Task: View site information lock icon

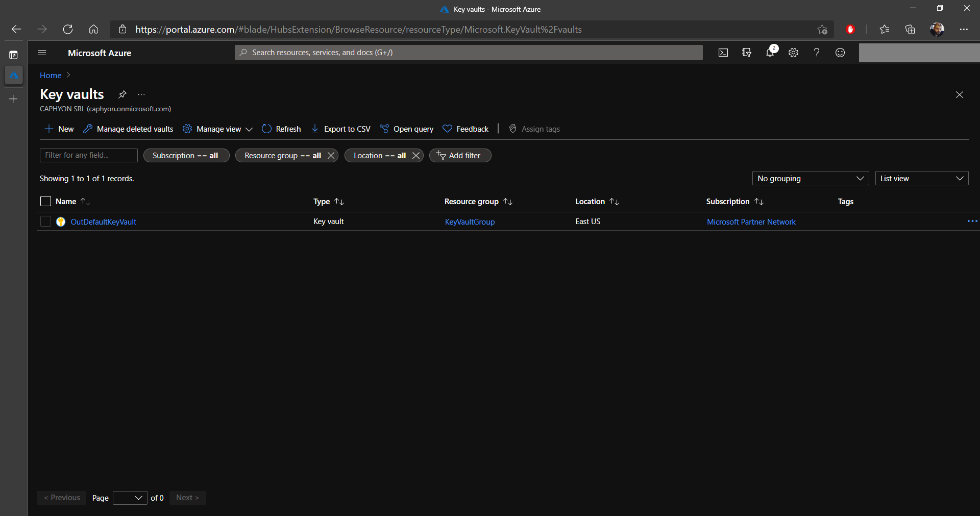Action: [122, 30]
